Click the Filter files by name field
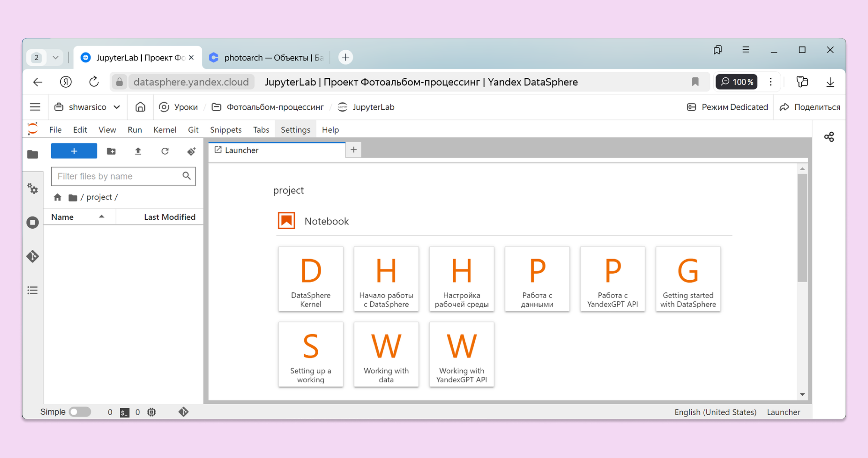This screenshot has width=868, height=458. [123, 176]
